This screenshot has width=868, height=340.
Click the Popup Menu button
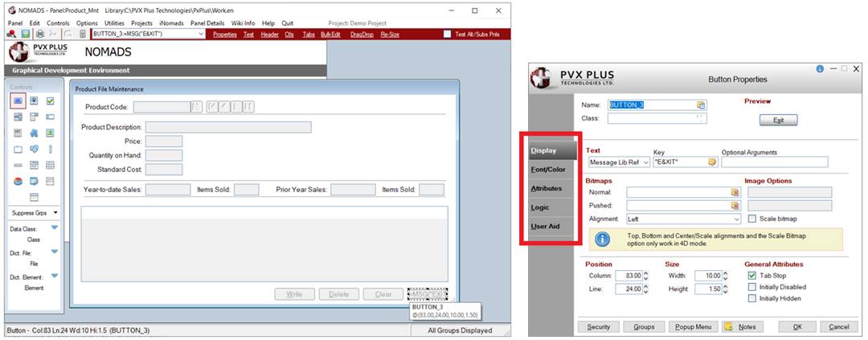pos(692,327)
